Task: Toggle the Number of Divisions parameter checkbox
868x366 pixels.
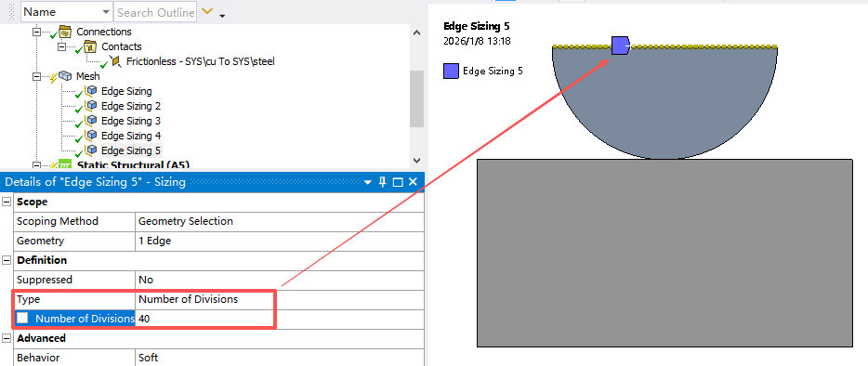Action: (22, 319)
